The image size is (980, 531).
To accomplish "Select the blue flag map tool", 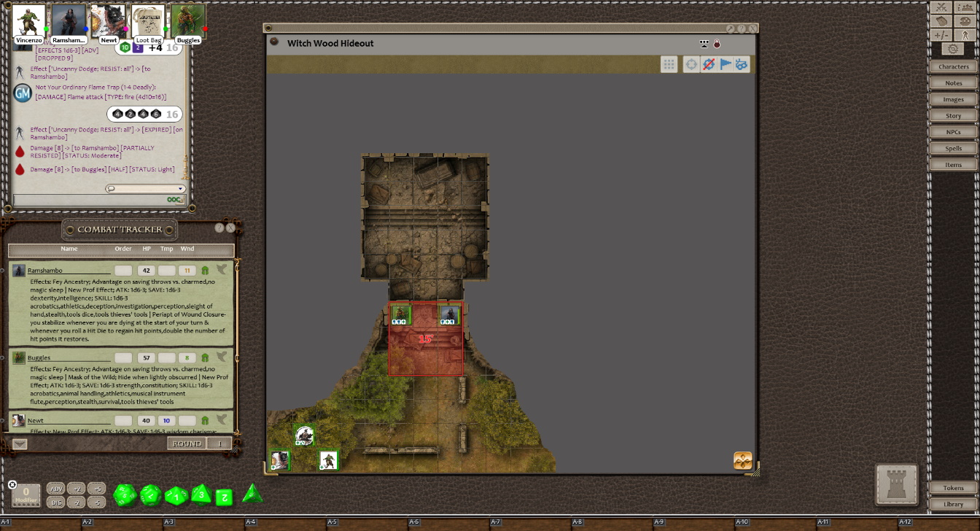I will (x=725, y=64).
